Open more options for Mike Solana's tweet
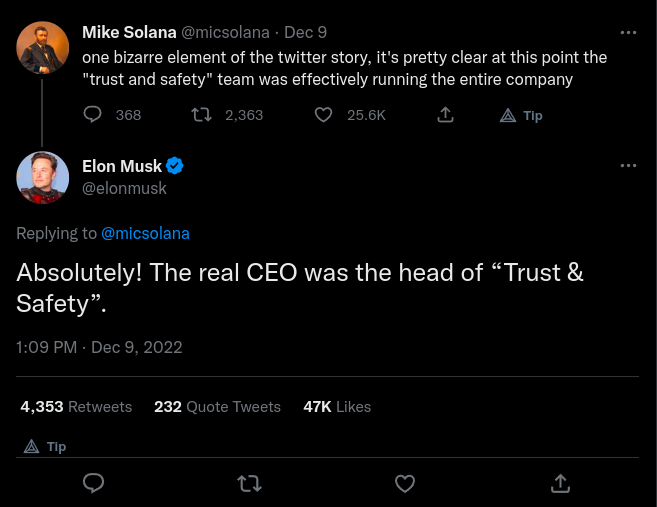Screen dimensions: 657x507 628,32
